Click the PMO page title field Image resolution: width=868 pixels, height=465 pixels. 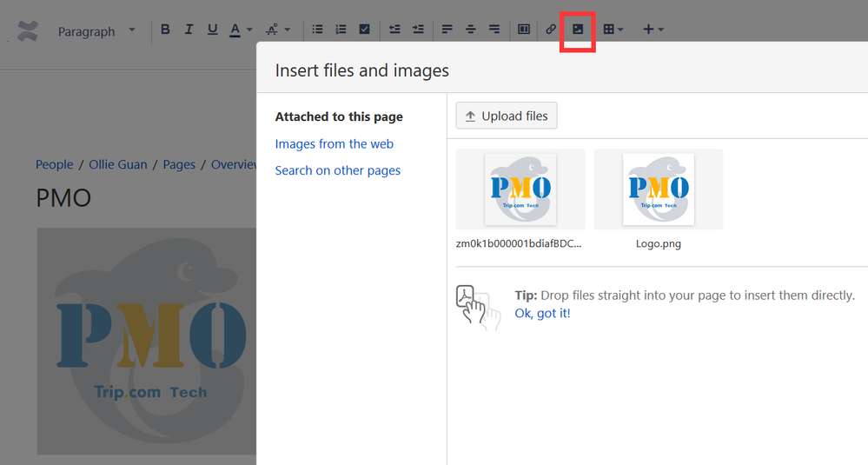(63, 198)
